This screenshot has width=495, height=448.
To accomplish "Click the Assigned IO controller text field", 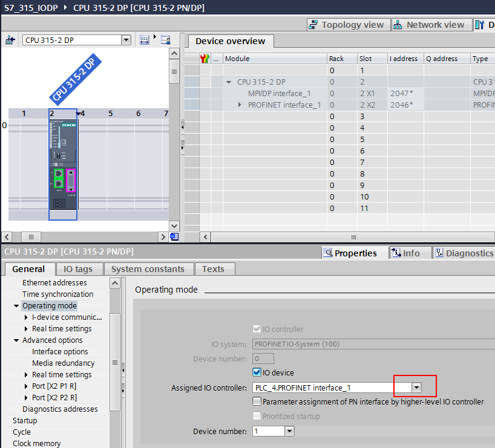I will (x=332, y=388).
